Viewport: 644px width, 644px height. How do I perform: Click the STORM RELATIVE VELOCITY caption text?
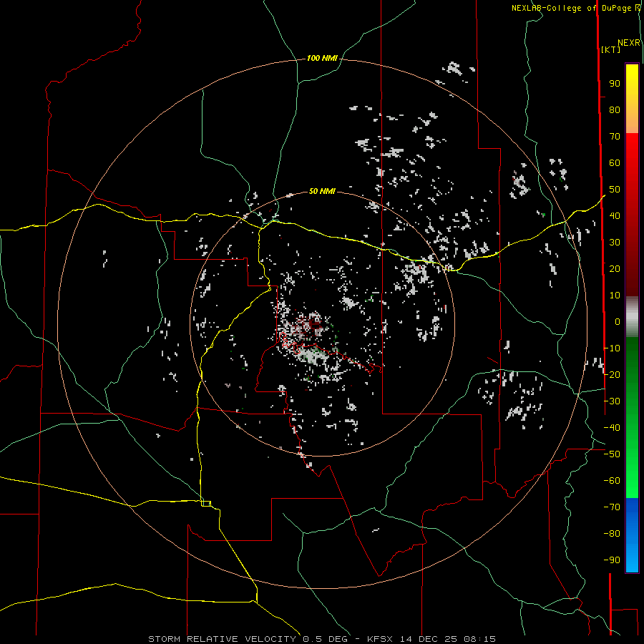coord(222,639)
